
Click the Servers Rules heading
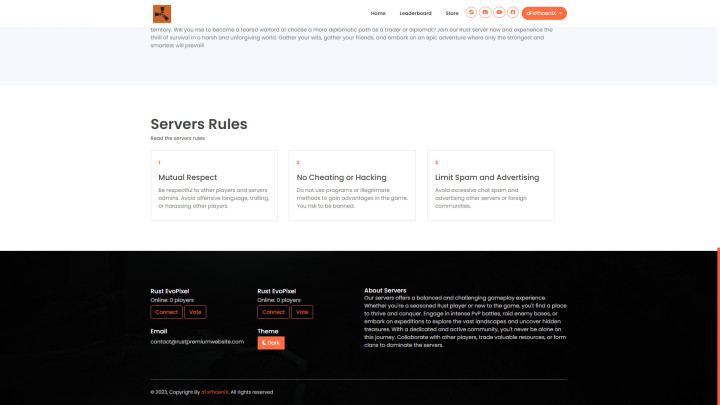pos(199,124)
